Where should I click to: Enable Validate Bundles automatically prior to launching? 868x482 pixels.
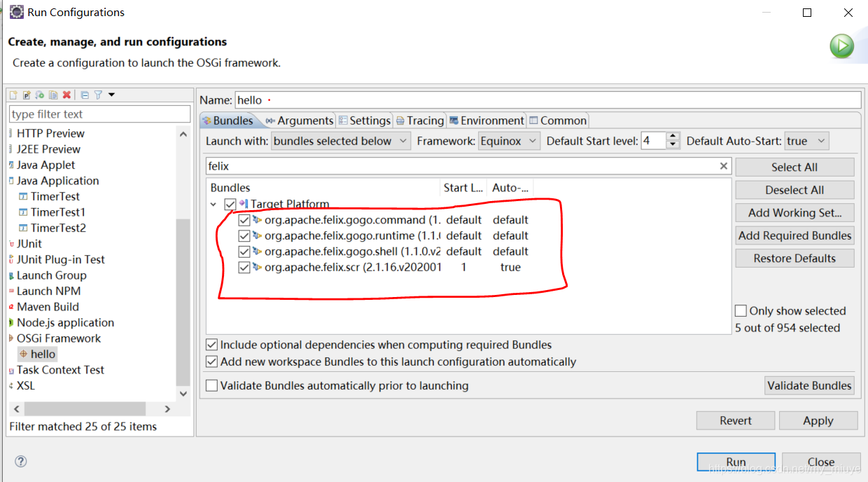(211, 385)
